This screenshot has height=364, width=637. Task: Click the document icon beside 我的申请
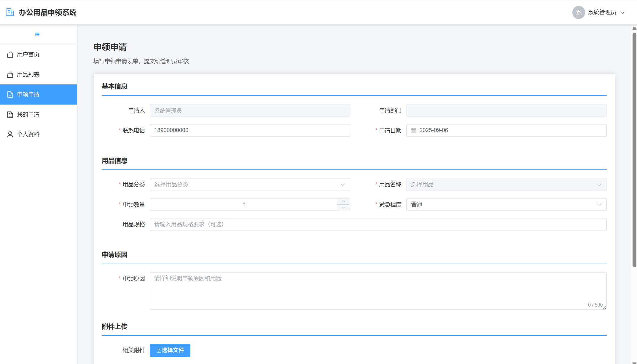point(10,115)
